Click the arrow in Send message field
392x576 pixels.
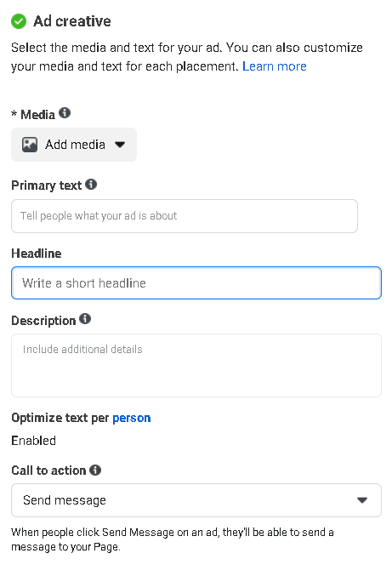tap(362, 500)
